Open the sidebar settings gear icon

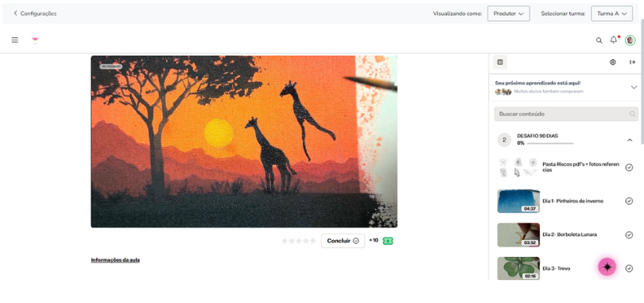coord(613,62)
